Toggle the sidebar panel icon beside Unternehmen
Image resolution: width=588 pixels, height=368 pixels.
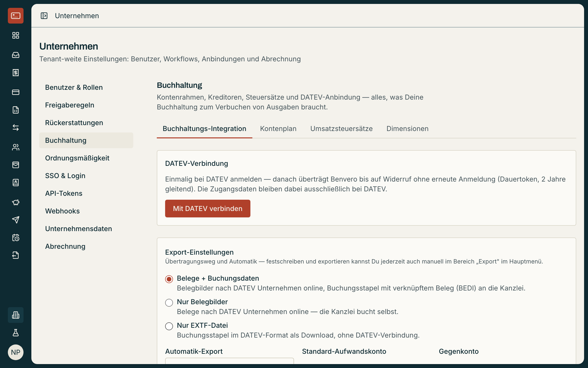click(44, 16)
